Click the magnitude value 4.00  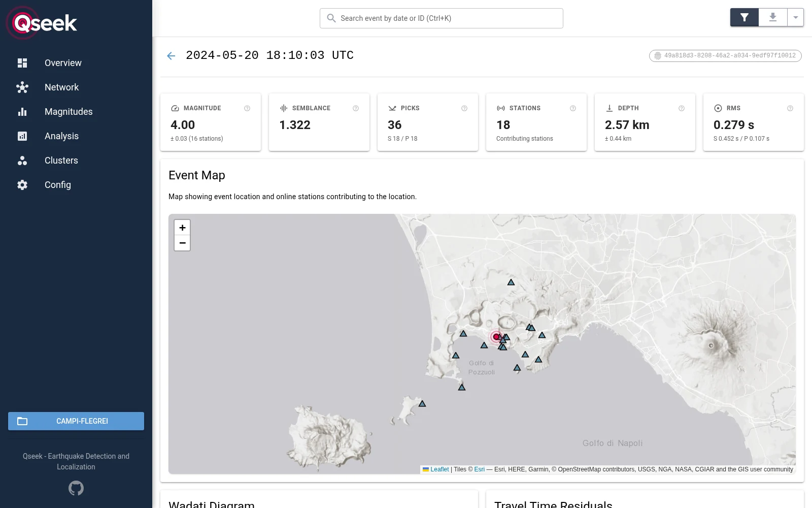click(183, 125)
